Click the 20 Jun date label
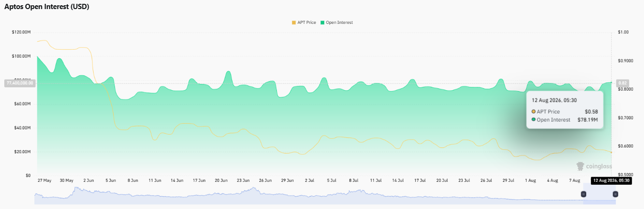644x209 pixels. [x=221, y=181]
